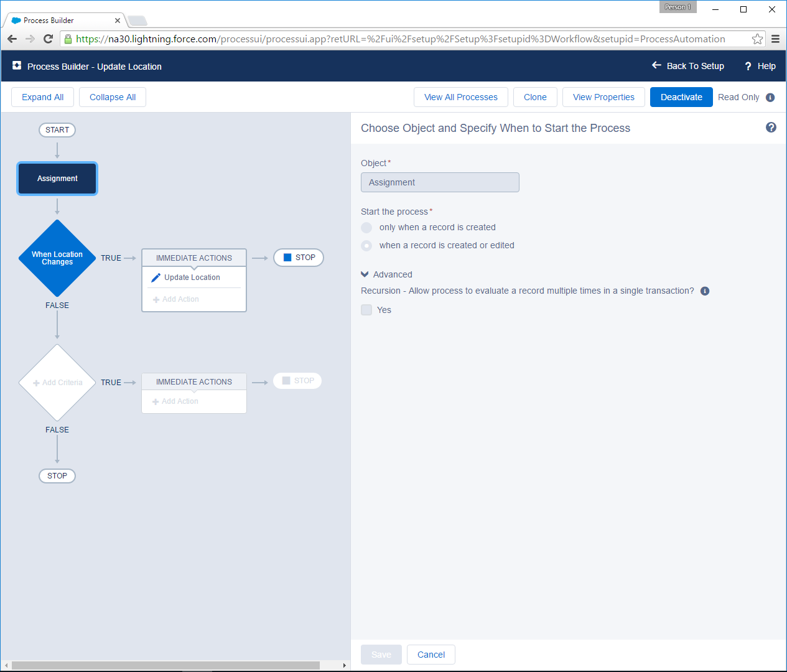Screen dimensions: 787x672
Task: Click the Help link text
Action: (766, 66)
